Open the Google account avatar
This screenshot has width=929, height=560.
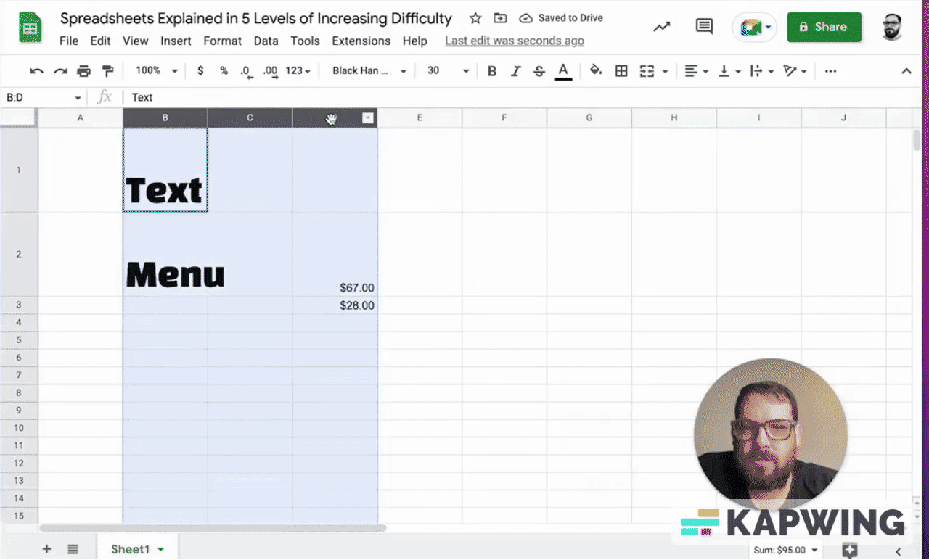point(892,27)
